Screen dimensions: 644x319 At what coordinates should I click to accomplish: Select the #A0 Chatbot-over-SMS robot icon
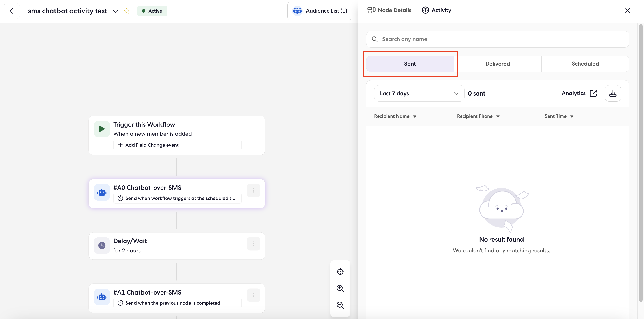102,192
